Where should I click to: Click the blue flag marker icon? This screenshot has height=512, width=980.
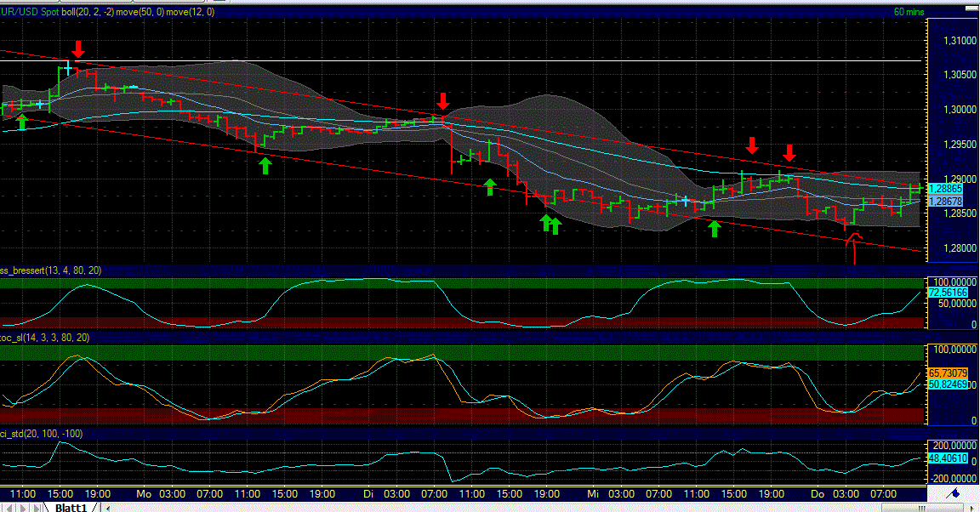[x=953, y=494]
